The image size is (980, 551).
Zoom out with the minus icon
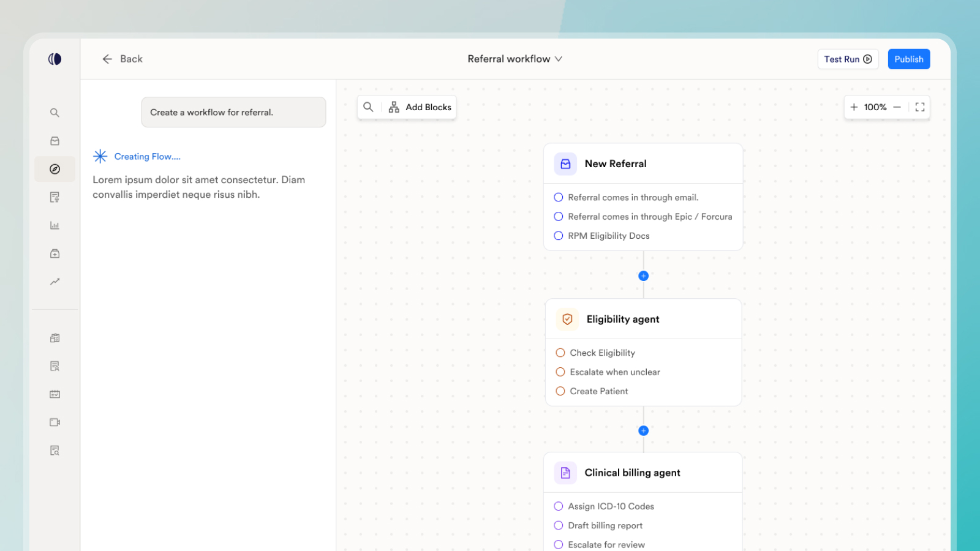[897, 107]
